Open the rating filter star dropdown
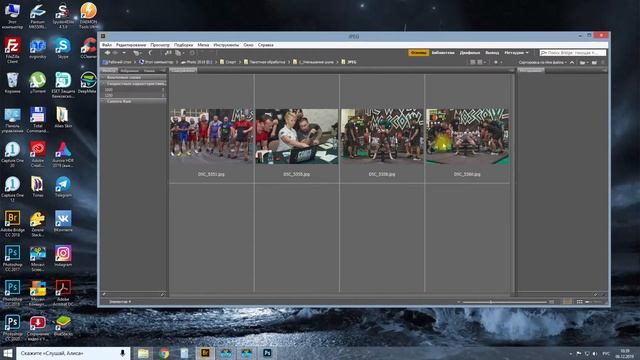Viewport: 640px width, 360px height. point(498,62)
